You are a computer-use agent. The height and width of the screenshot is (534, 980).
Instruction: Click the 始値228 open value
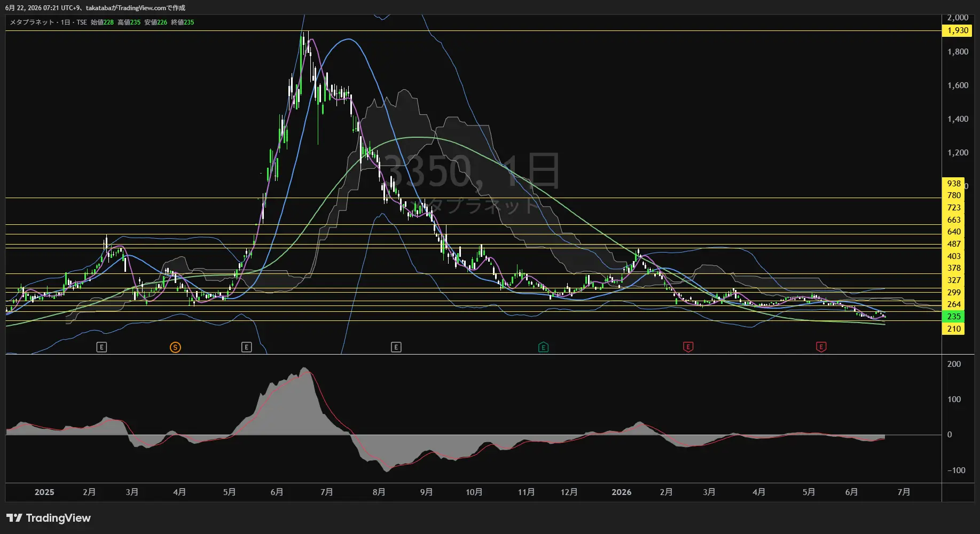coord(102,22)
